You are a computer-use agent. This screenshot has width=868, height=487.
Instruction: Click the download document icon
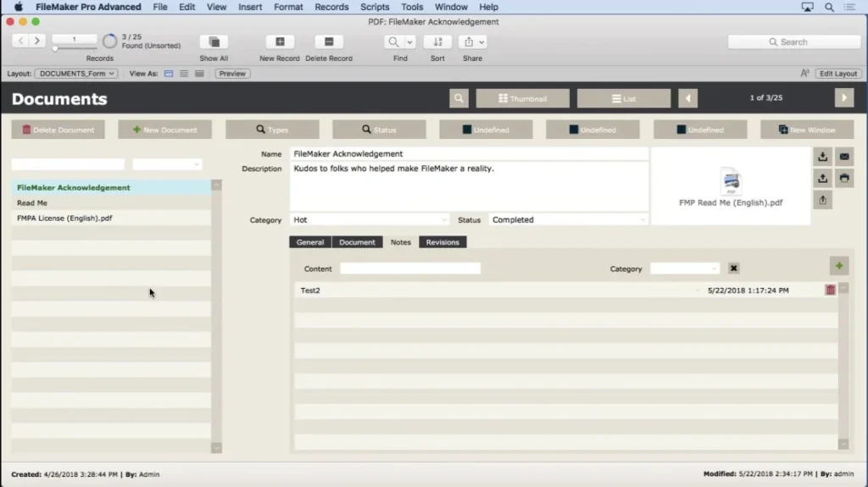tap(822, 157)
